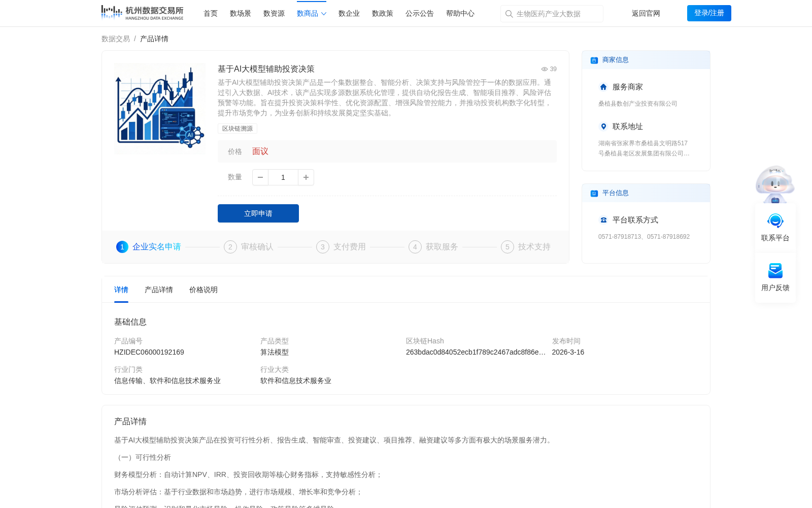
Task: Click the robot mascot assistant
Action: (x=775, y=184)
